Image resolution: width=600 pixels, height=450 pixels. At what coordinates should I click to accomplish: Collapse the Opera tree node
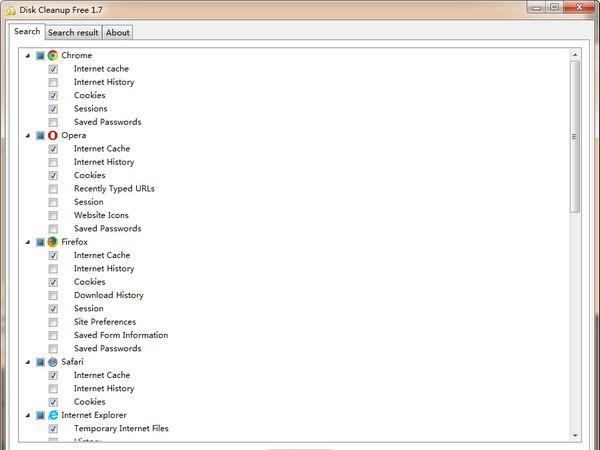(x=28, y=136)
